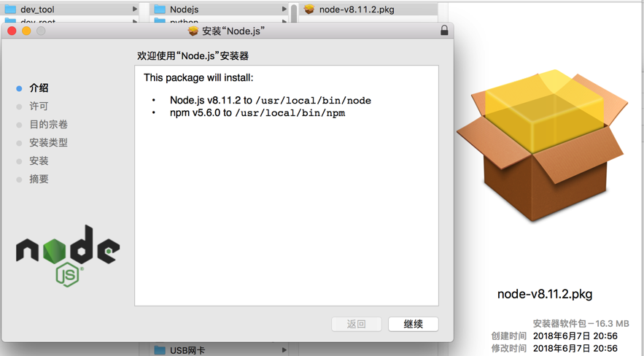
Task: Select the 安装 step in installer sidebar
Action: (39, 160)
